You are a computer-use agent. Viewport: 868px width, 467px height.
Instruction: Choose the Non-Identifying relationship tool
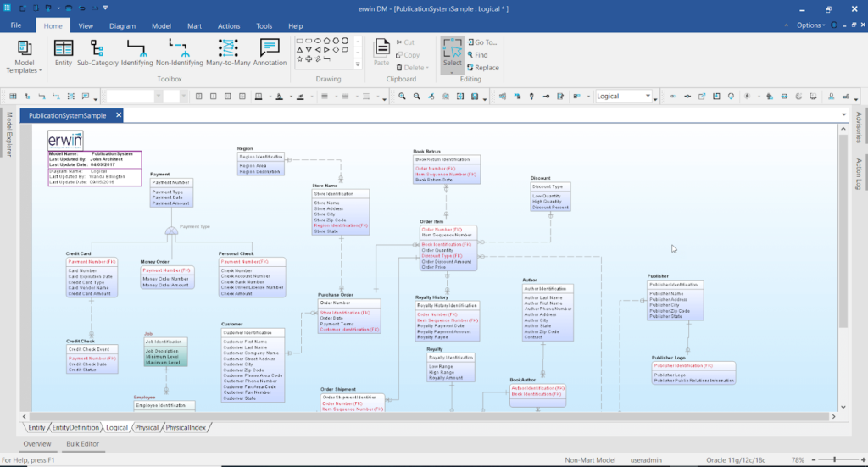[180, 53]
